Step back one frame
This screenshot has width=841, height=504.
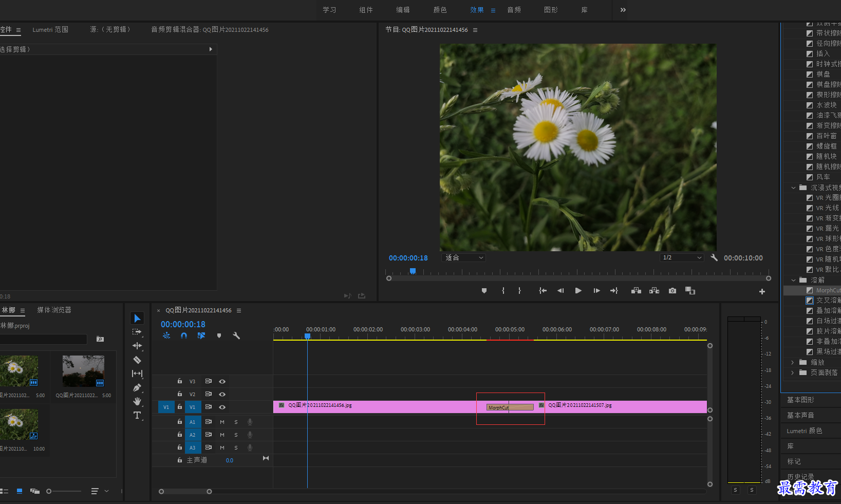560,291
